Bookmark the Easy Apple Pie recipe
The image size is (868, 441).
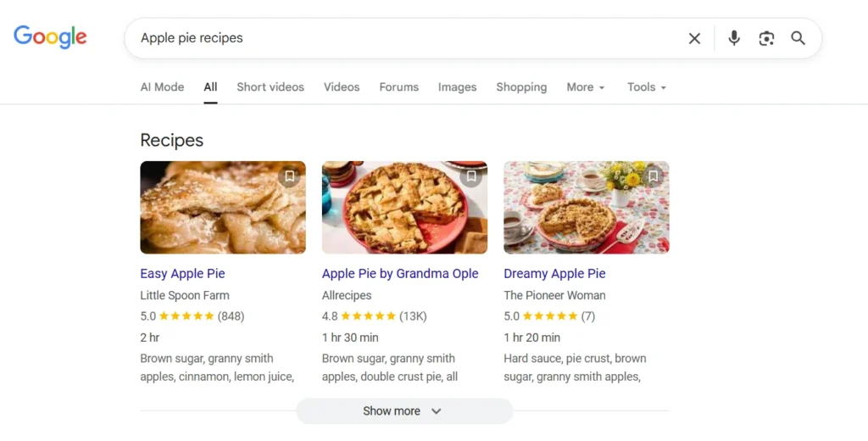point(289,176)
